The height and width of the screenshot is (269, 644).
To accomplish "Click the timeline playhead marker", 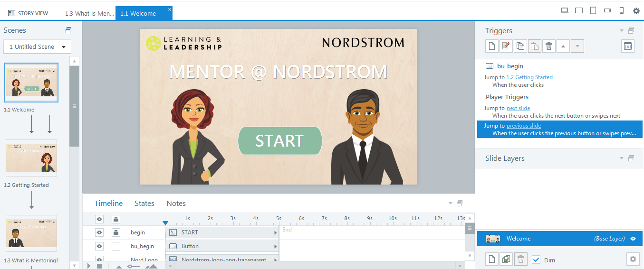I will pos(165,223).
